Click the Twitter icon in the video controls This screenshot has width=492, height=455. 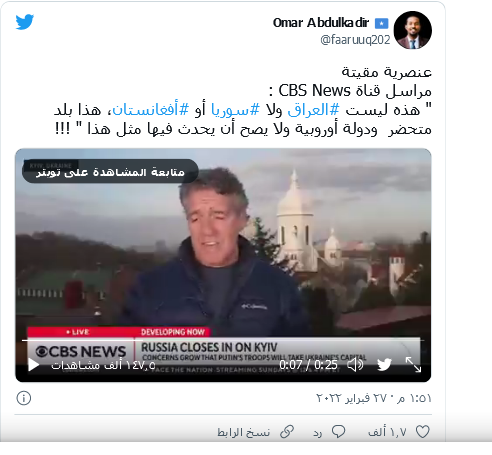click(x=384, y=365)
